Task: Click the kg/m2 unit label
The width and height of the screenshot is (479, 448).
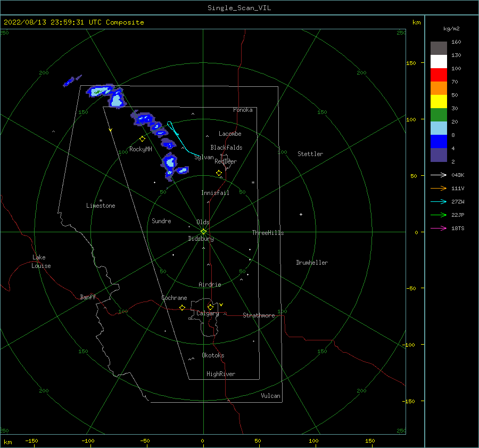Action: click(451, 29)
